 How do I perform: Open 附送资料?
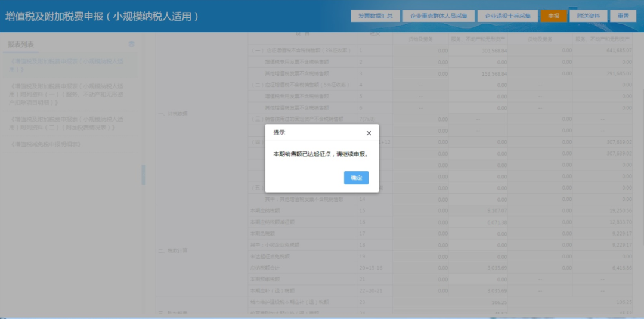tap(588, 16)
